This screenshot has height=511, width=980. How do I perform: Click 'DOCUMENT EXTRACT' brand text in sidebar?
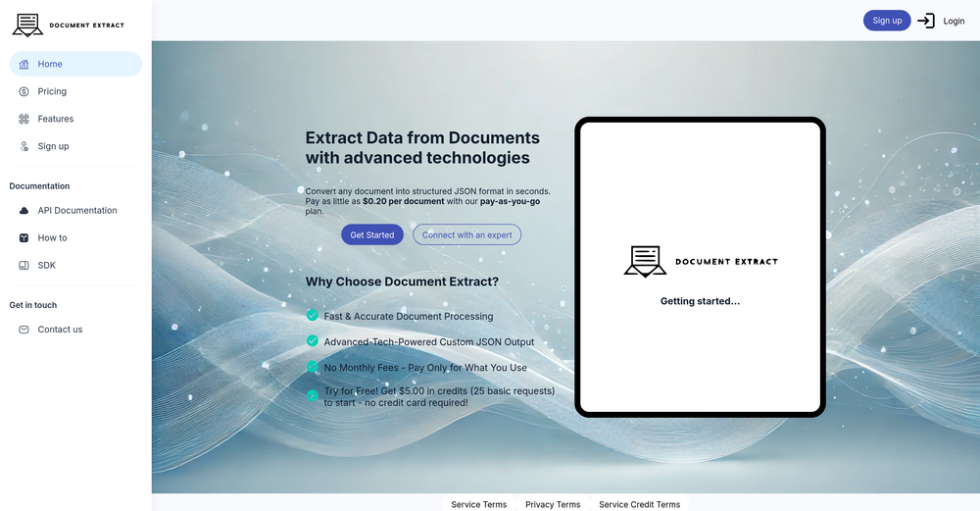(x=87, y=26)
